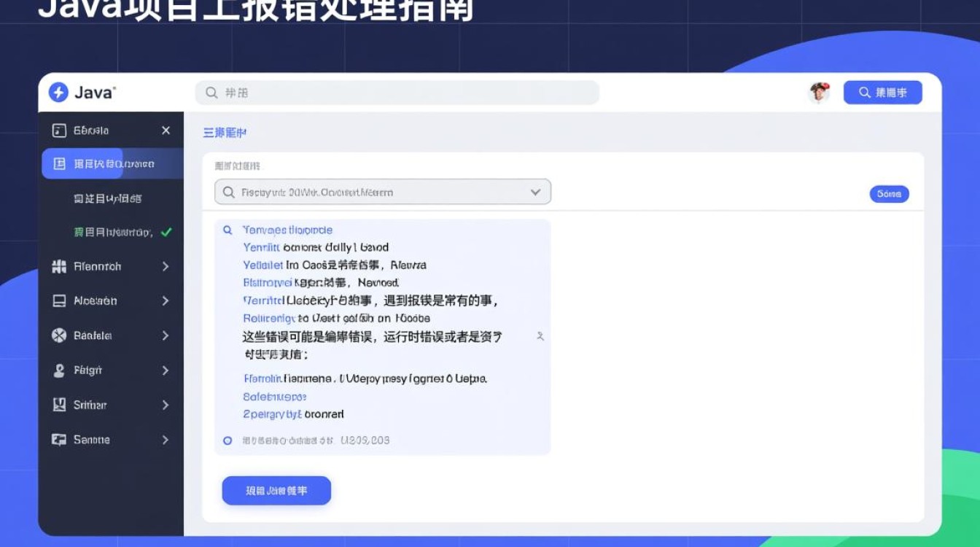
Task: Click the blue Java button at bottom
Action: pyautogui.click(x=276, y=491)
